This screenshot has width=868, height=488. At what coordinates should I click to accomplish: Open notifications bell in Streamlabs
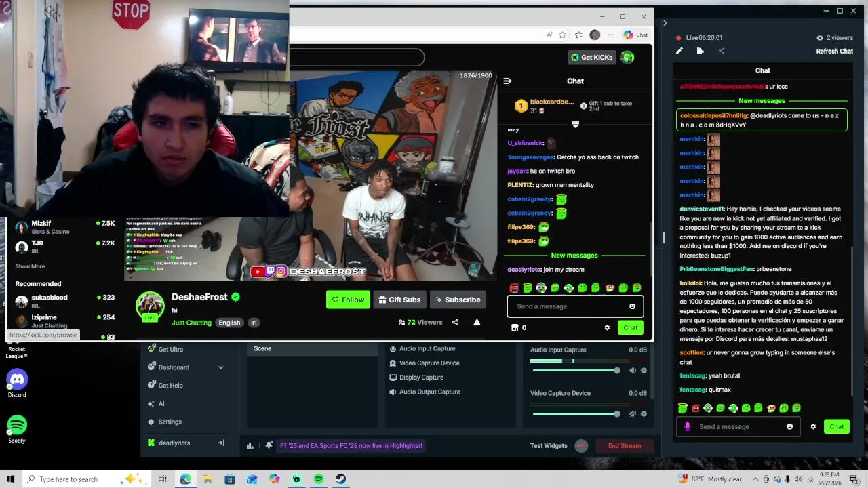point(269,445)
